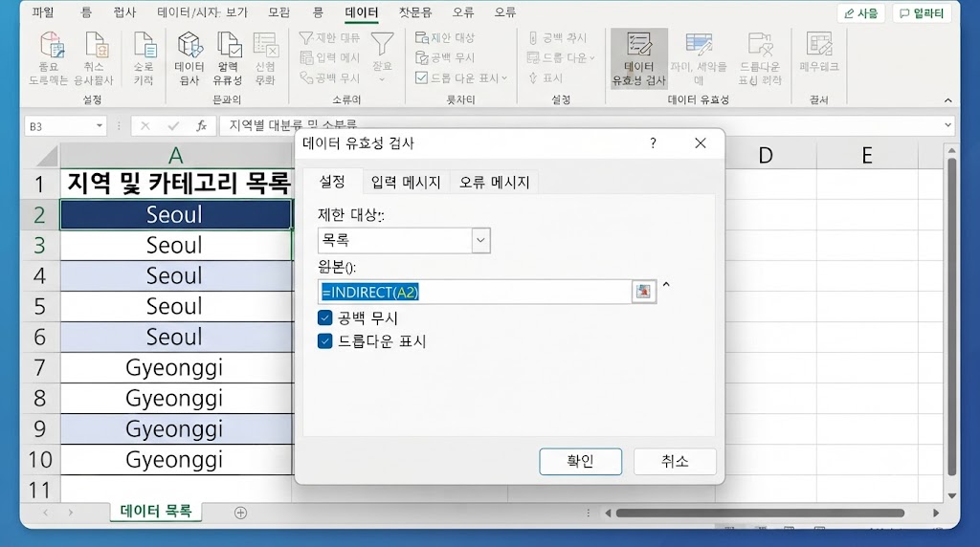The height and width of the screenshot is (547, 980).
Task: Select the Gyeonggi cell in row 9
Action: point(176,429)
